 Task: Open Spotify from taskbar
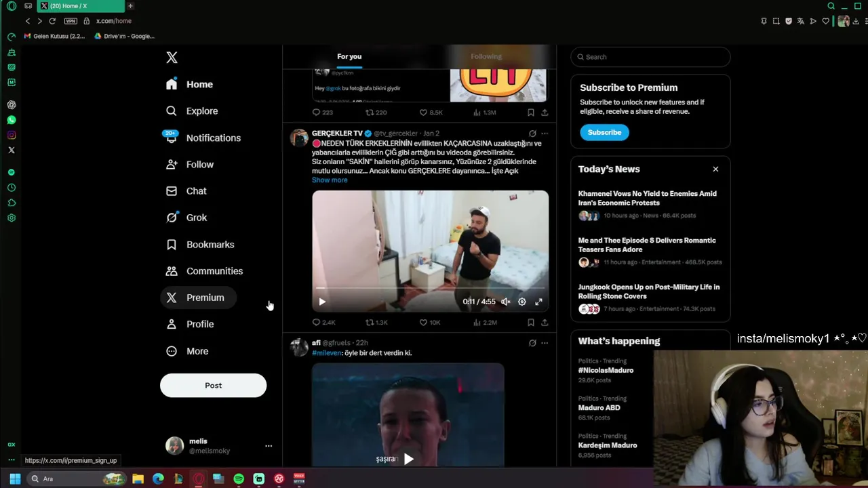point(239,479)
